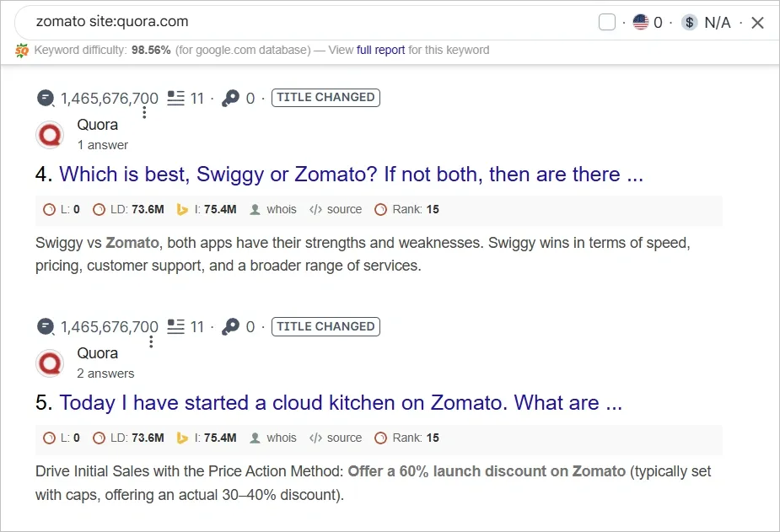The height and width of the screenshot is (532, 780).
Task: Click the orange keyword difficulty icon
Action: pos(23,50)
